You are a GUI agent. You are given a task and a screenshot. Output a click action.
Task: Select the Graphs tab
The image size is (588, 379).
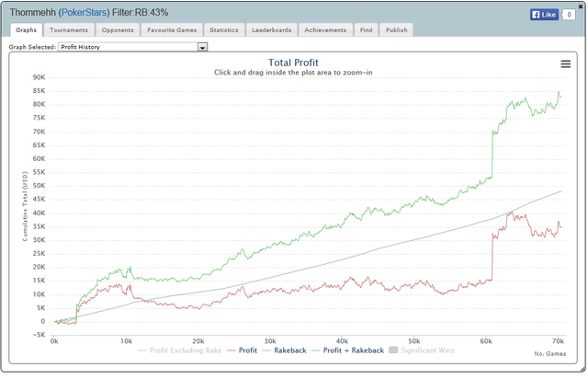[x=27, y=30]
